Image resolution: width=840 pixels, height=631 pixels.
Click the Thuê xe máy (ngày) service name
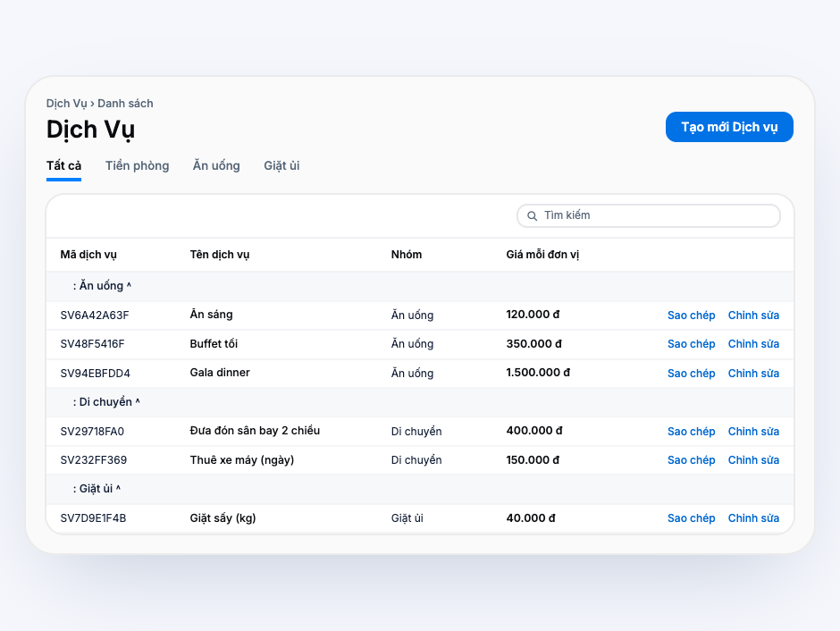(x=241, y=460)
